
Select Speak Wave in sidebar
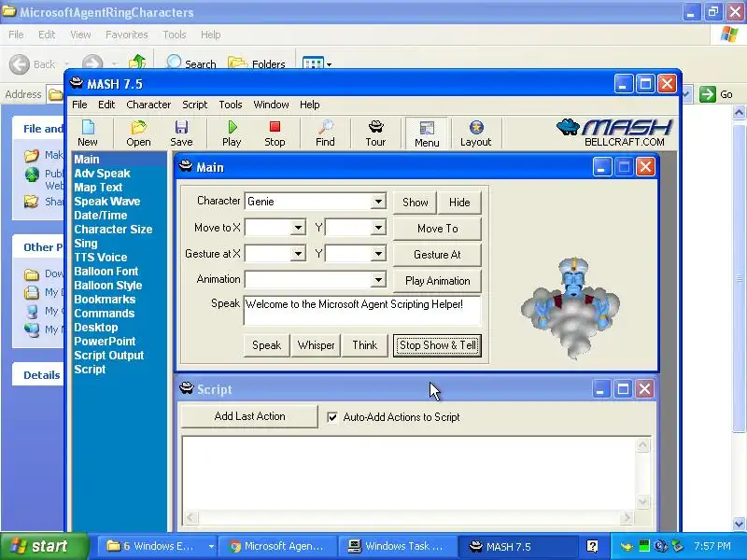pos(107,202)
